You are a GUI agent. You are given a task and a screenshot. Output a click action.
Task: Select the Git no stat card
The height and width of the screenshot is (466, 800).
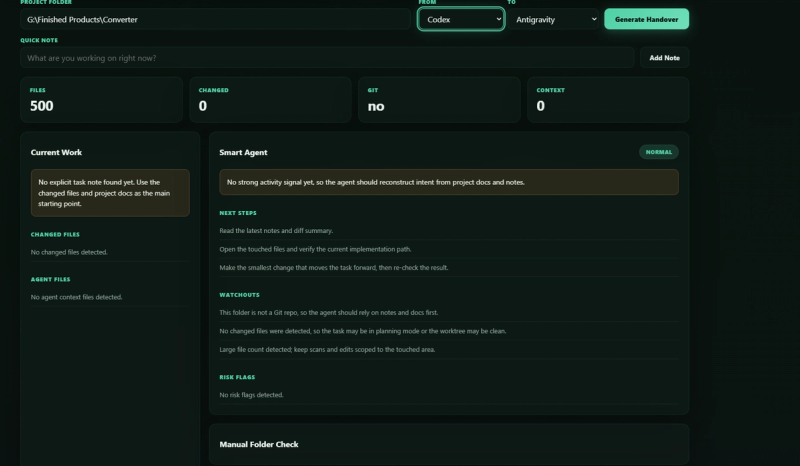[439, 100]
